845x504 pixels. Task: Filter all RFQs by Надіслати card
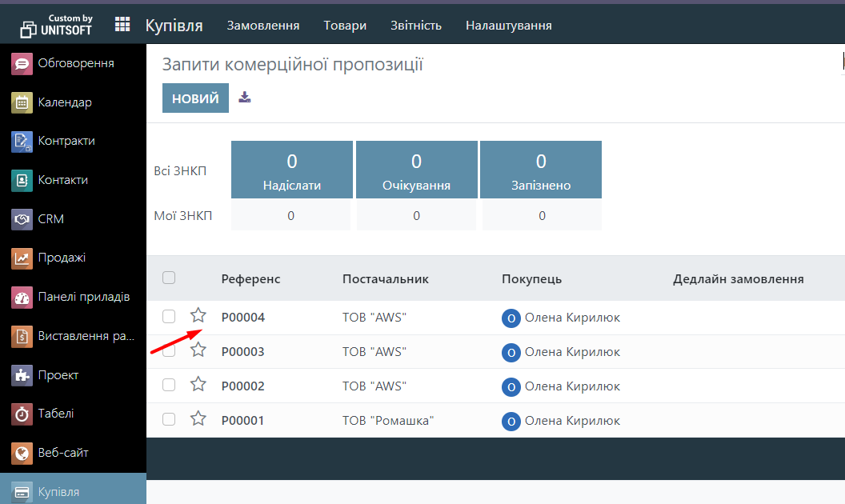292,170
